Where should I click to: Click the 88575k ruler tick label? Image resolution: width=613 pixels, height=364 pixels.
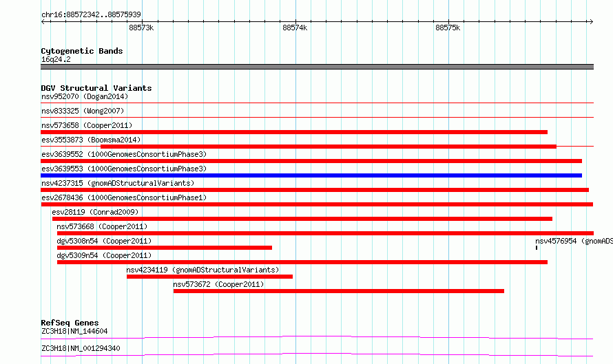448,28
